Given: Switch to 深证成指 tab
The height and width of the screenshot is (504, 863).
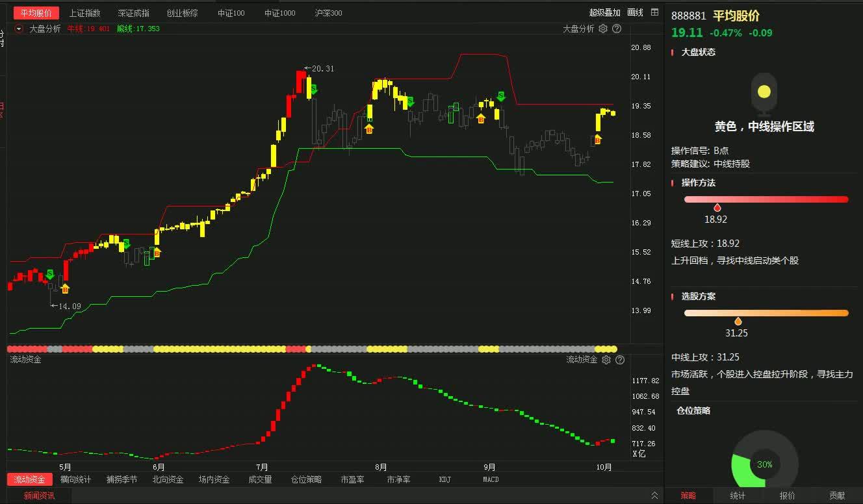Looking at the screenshot, I should click(x=134, y=13).
